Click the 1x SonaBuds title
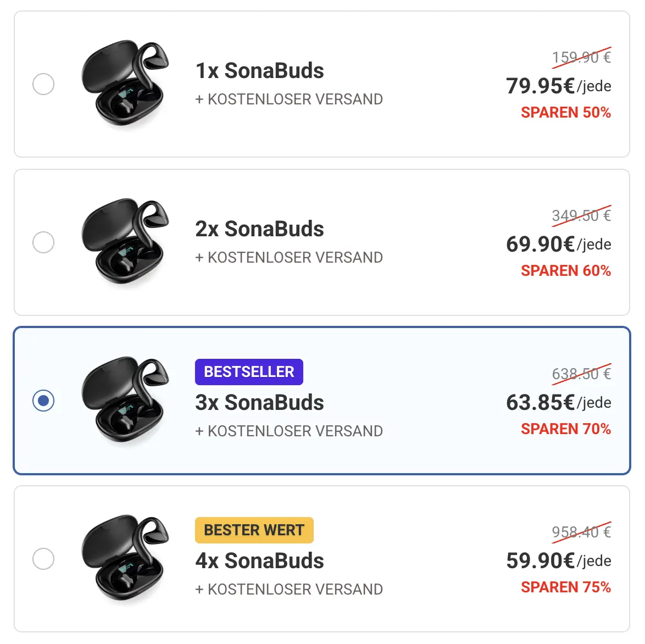The height and width of the screenshot is (644, 645). pyautogui.click(x=259, y=71)
